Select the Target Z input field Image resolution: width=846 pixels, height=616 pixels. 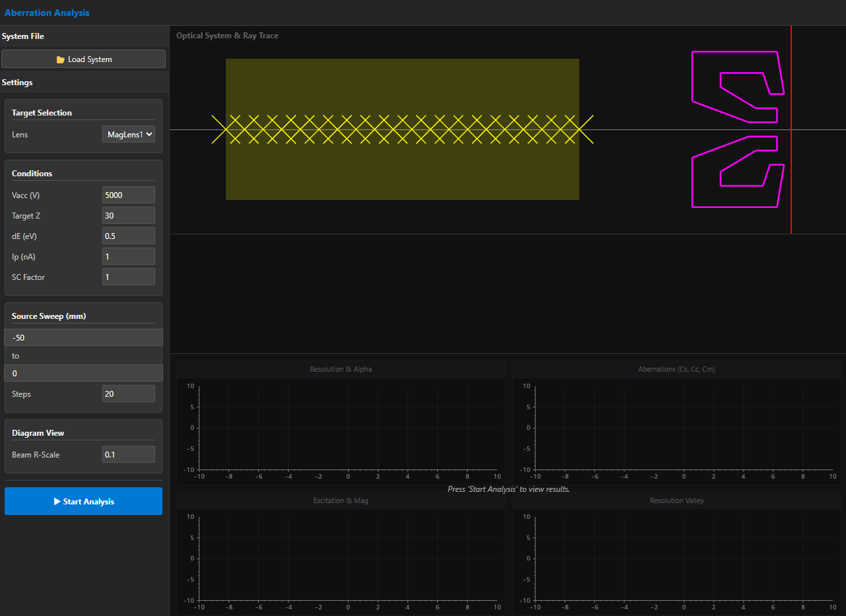pyautogui.click(x=129, y=215)
